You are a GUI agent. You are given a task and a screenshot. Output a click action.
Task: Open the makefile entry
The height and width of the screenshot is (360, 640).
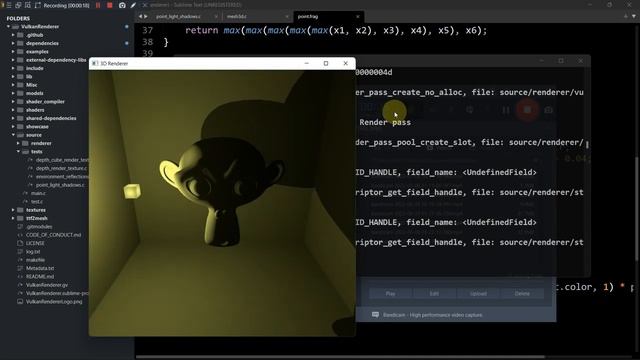tap(36, 260)
